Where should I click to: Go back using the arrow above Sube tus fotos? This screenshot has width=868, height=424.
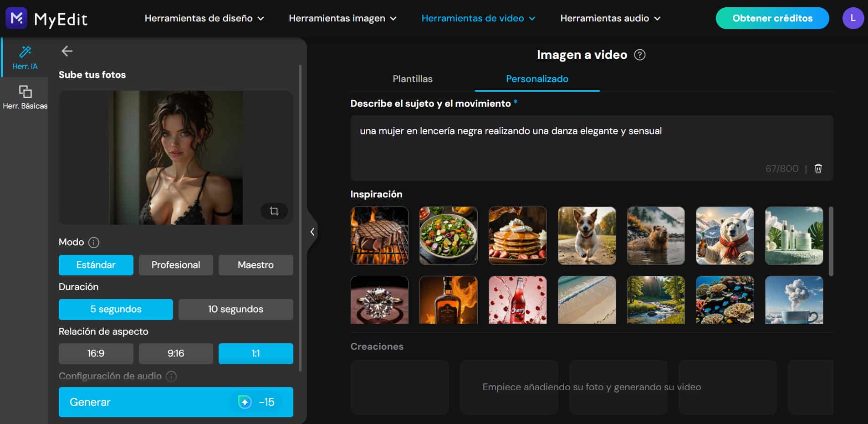pyautogui.click(x=67, y=51)
